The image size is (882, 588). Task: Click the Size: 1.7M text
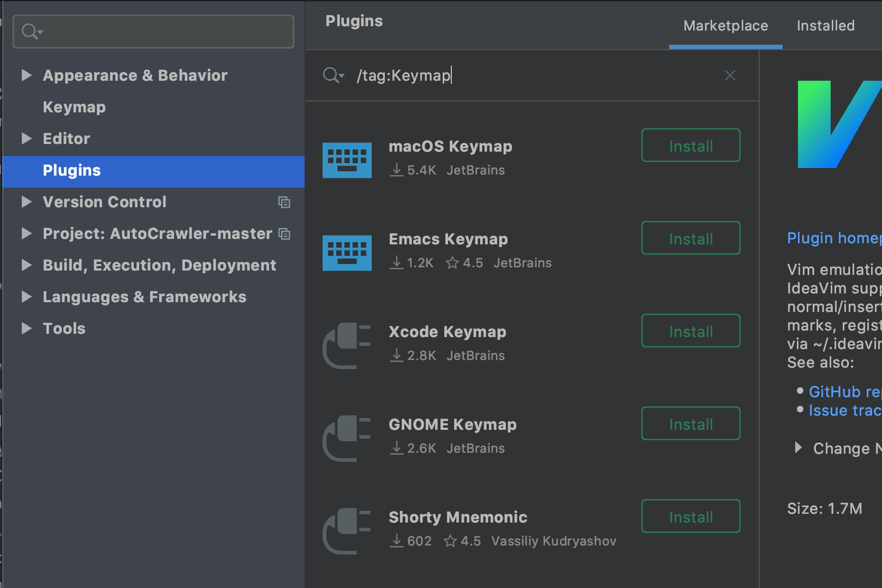click(825, 508)
